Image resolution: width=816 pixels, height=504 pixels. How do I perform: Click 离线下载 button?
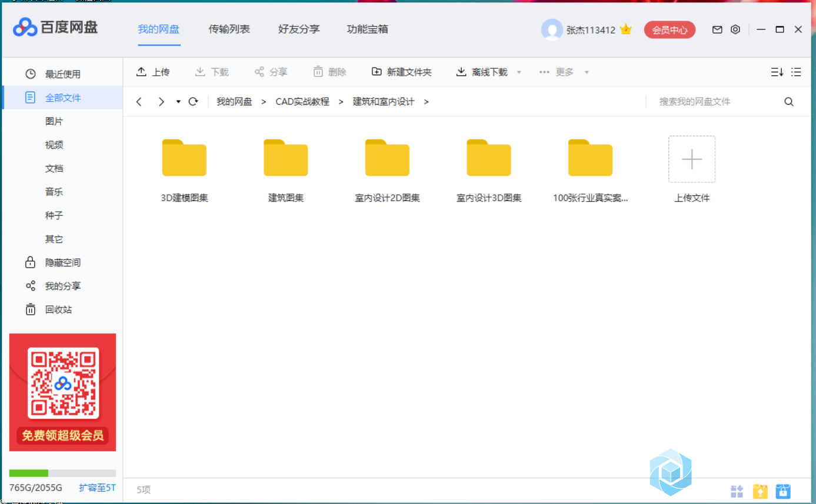482,72
